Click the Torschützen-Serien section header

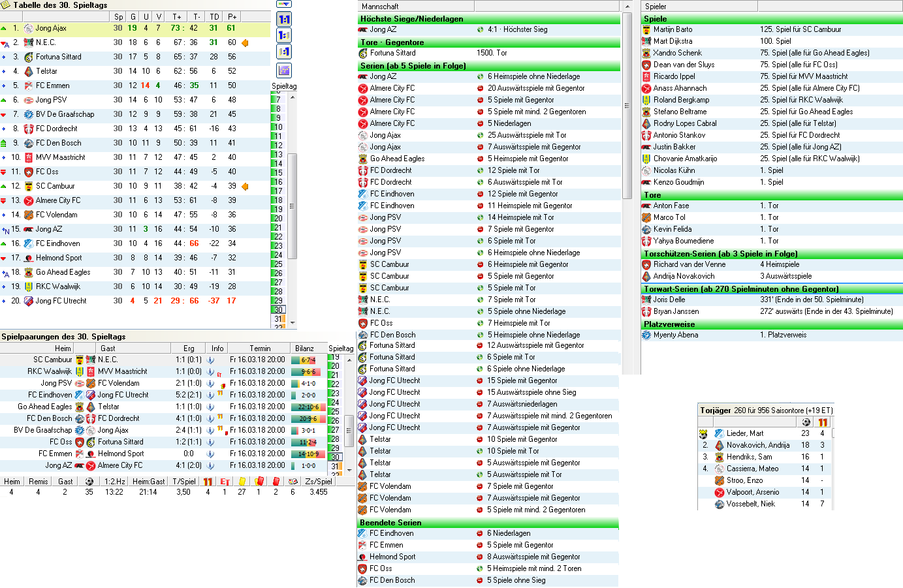pyautogui.click(x=772, y=254)
